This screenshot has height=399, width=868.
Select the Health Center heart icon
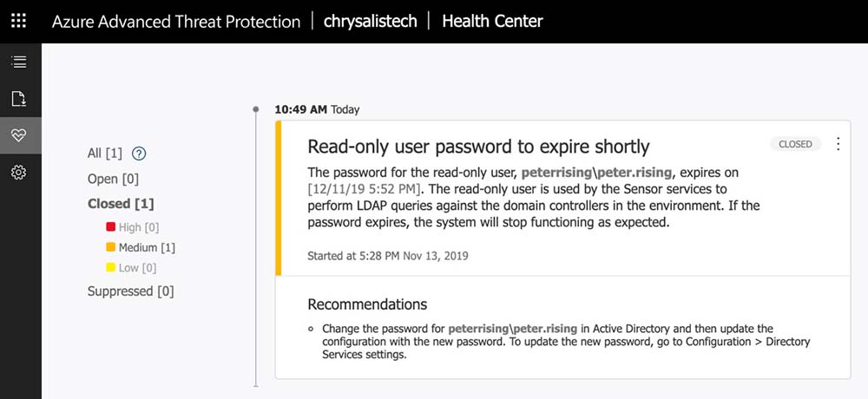coord(19,135)
